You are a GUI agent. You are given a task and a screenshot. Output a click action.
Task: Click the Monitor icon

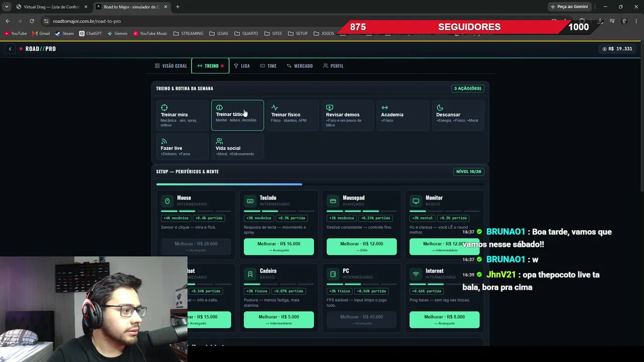416,201
